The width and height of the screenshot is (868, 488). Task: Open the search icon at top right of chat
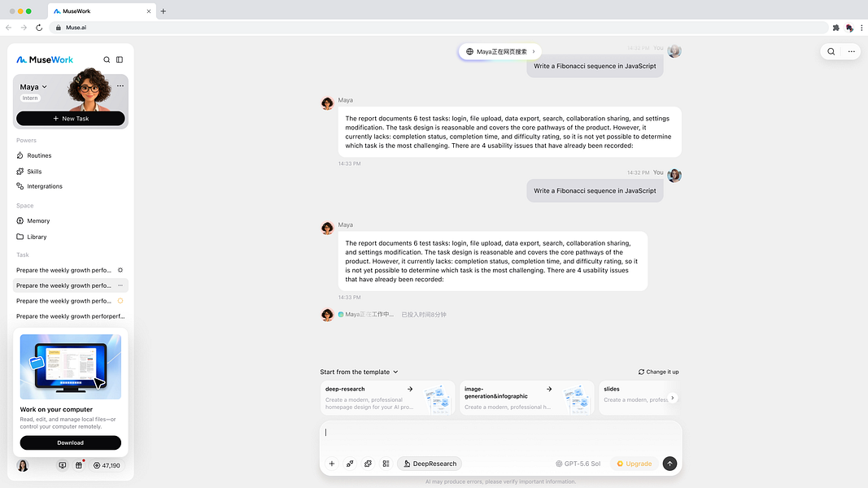click(831, 51)
